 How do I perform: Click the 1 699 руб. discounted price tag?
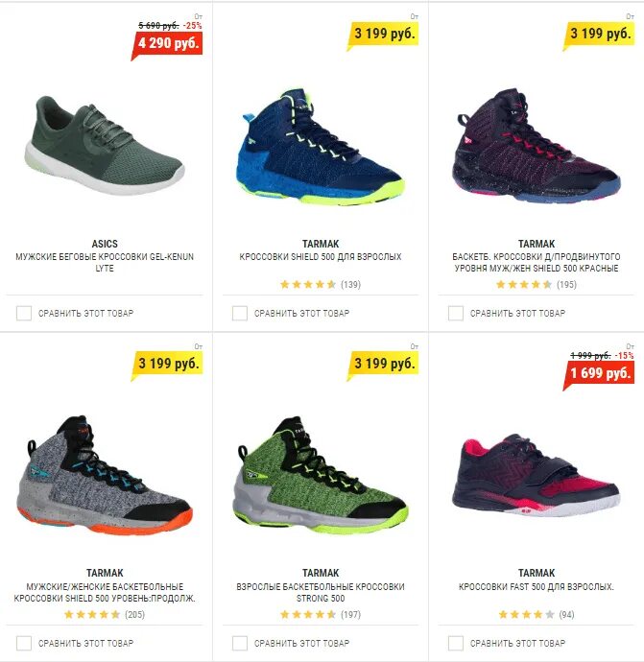pyautogui.click(x=599, y=374)
